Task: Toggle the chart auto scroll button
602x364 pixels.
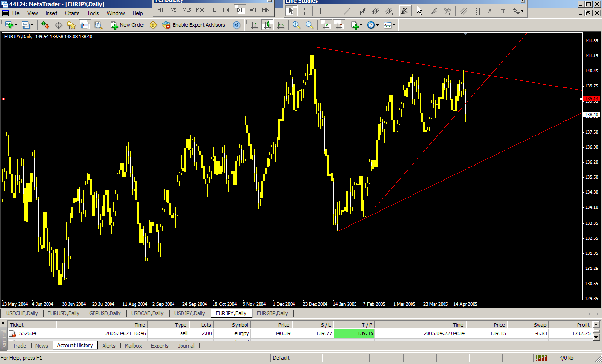Action: pyautogui.click(x=325, y=25)
